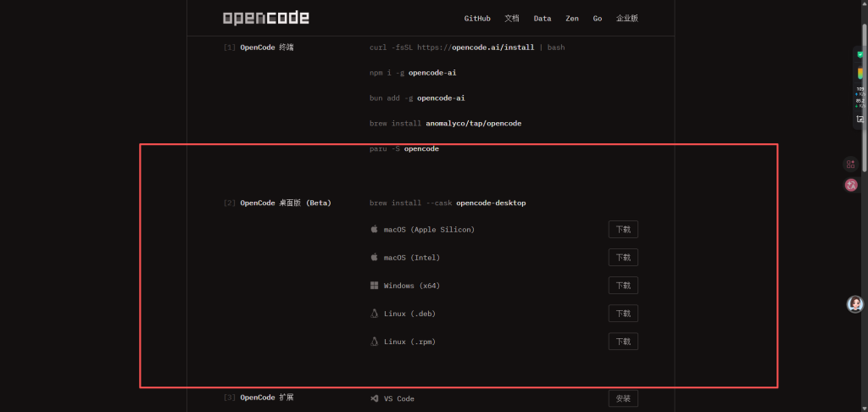Install the VS Code extension via 安装
The width and height of the screenshot is (868, 412).
tap(623, 398)
